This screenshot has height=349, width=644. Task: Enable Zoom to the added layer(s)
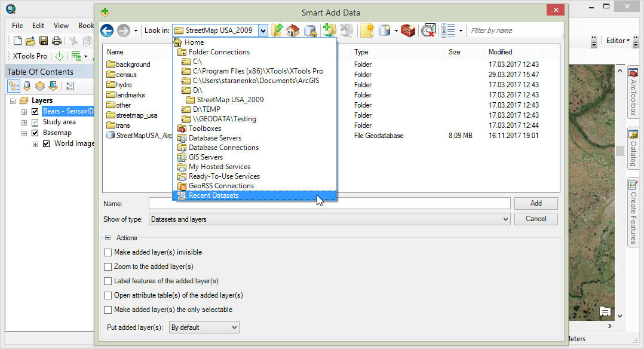(x=108, y=267)
